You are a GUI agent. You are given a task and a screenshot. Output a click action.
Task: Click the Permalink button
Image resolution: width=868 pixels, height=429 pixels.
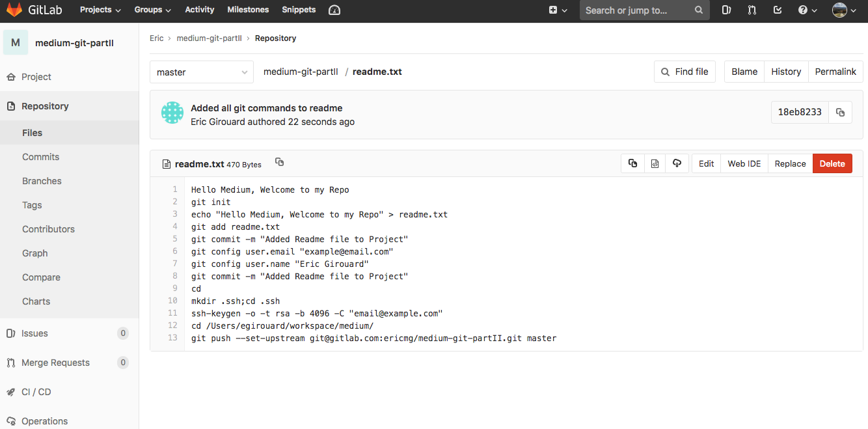835,72
